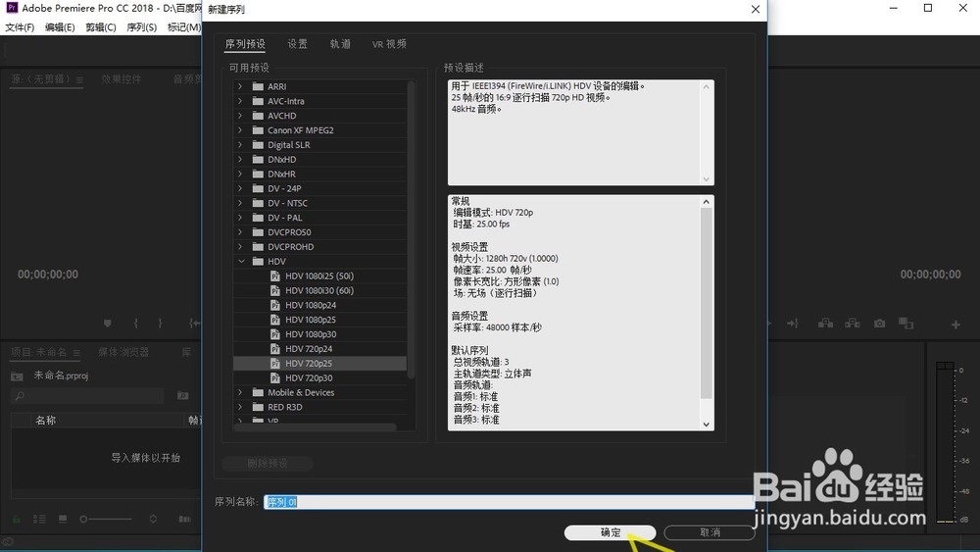The image size is (980, 552).
Task: Toggle the project read-only lock icon
Action: click(17, 519)
